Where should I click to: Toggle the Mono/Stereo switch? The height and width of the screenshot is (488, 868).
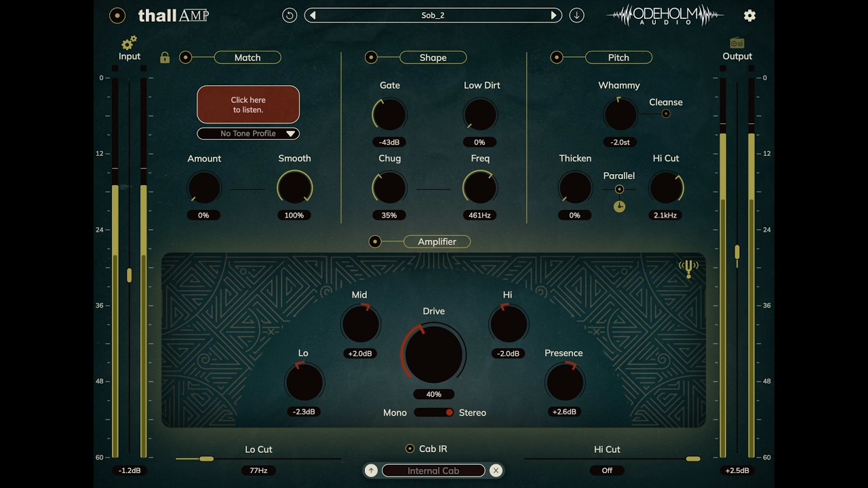(x=434, y=412)
